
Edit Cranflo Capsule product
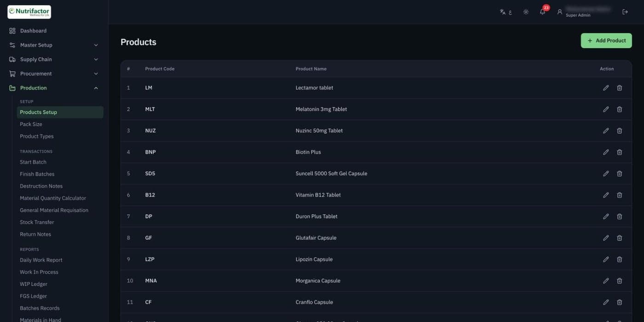coord(606,302)
